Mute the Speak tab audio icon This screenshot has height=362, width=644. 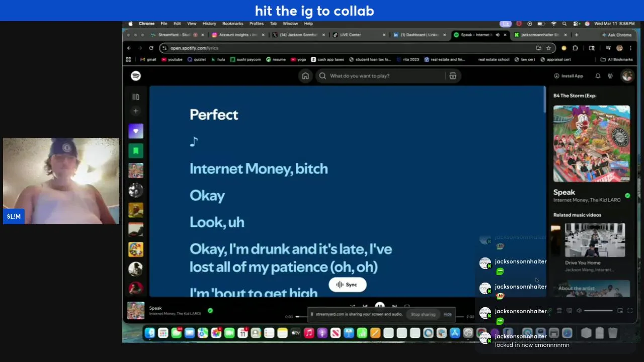pyautogui.click(x=498, y=35)
